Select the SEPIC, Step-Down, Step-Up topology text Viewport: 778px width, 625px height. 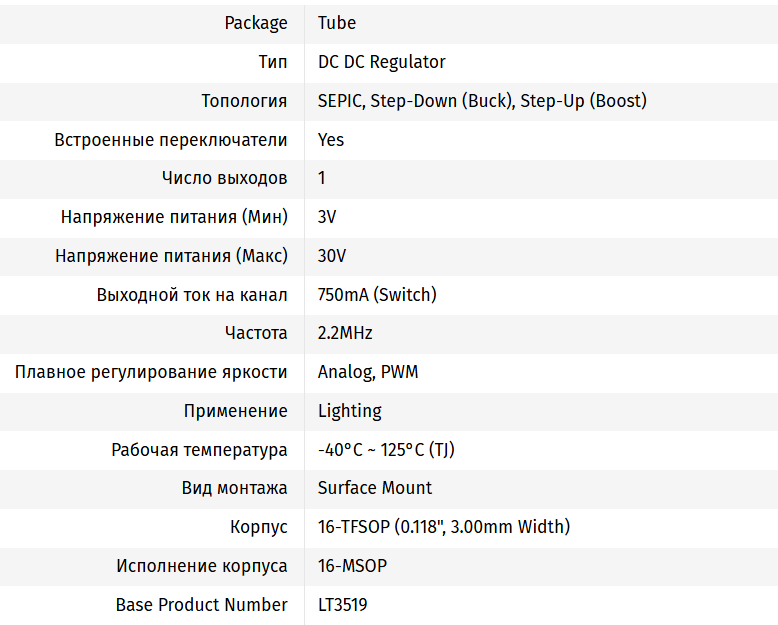[x=482, y=101]
